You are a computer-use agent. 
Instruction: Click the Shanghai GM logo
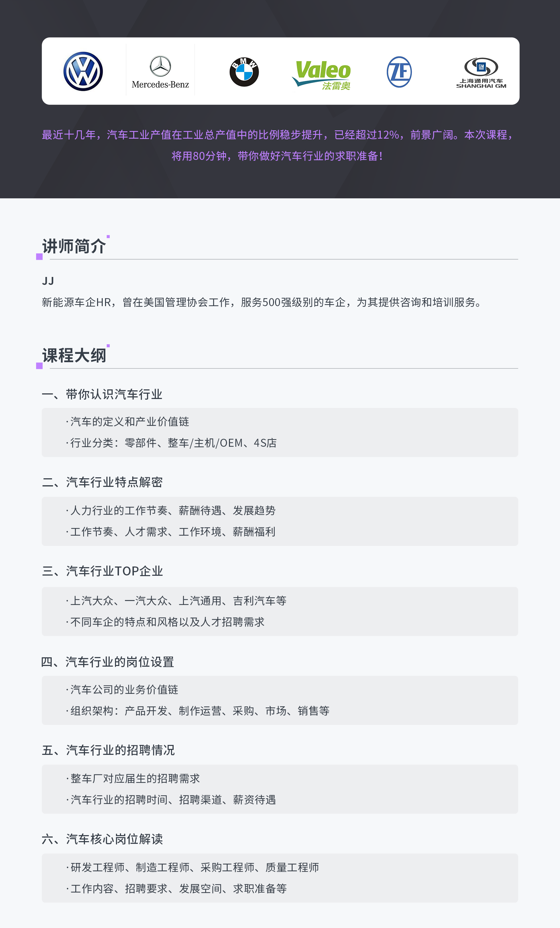click(x=481, y=72)
